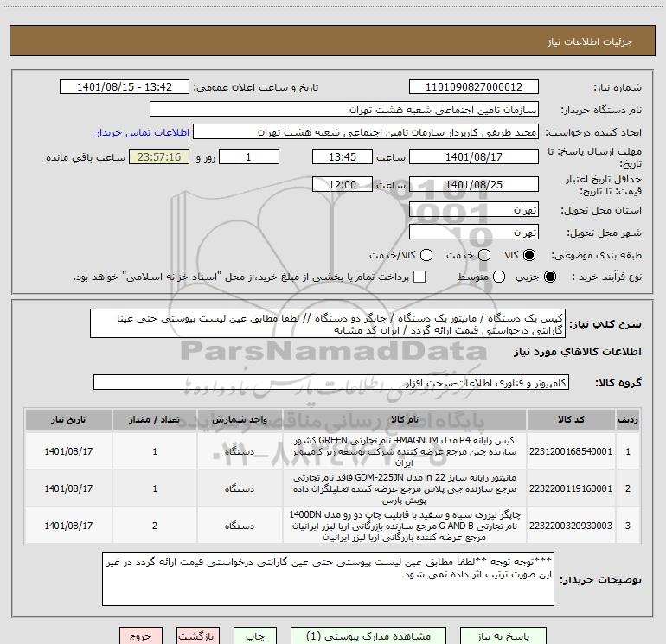Click the GREEN MAGNUM+ computer case item name
666x644 pixels.
(405, 451)
